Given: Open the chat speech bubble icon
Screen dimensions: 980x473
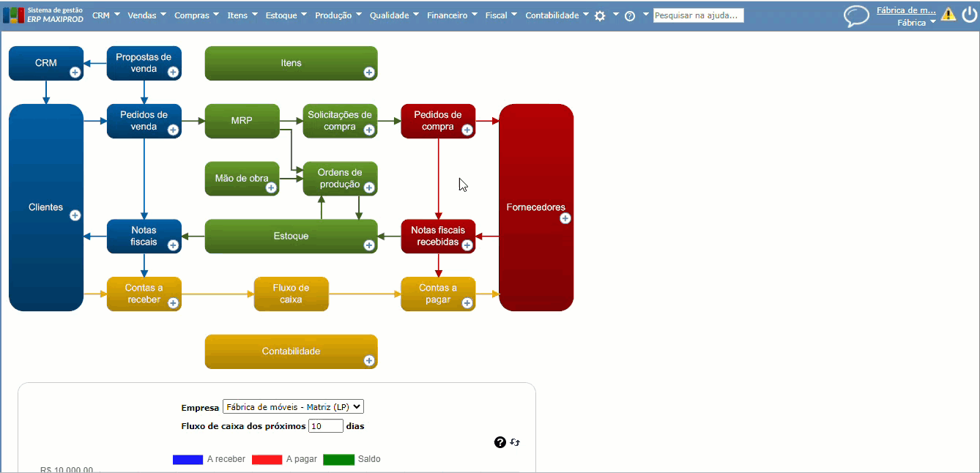Looking at the screenshot, I should [856, 15].
